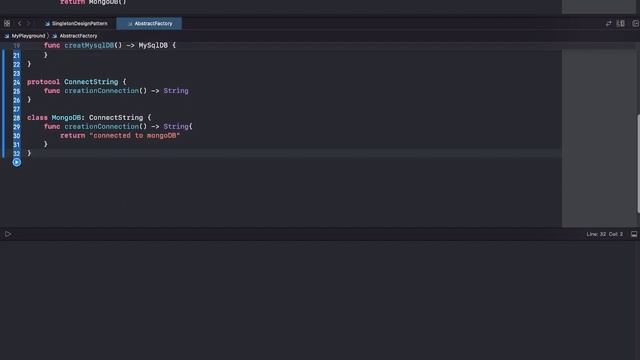Click String return type on line 25

(176, 91)
